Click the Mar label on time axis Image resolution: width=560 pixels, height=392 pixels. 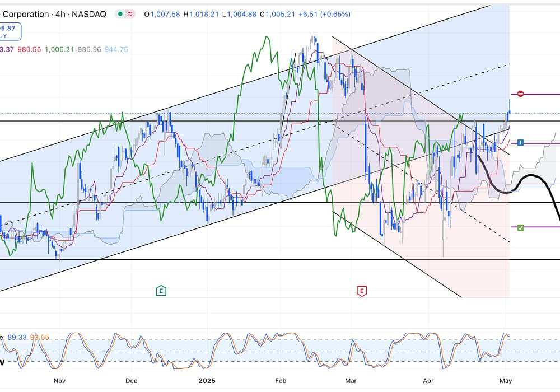pyautogui.click(x=351, y=381)
